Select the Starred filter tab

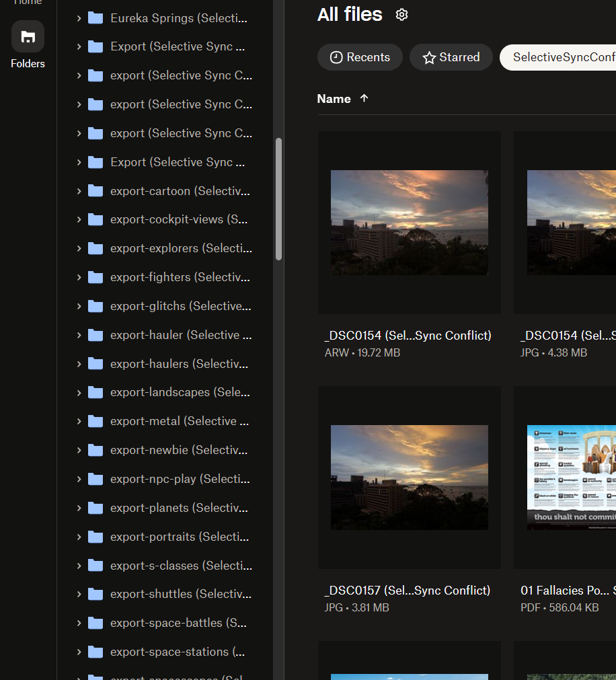click(451, 57)
